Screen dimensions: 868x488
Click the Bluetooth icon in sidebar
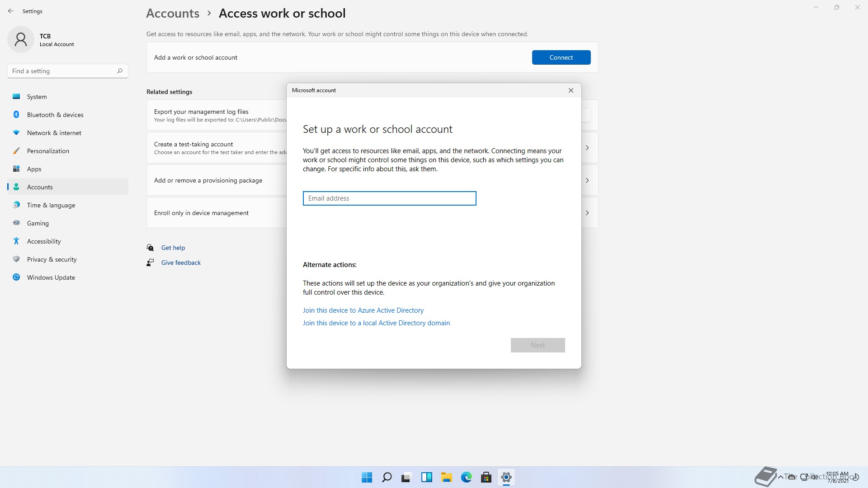pyautogui.click(x=16, y=114)
